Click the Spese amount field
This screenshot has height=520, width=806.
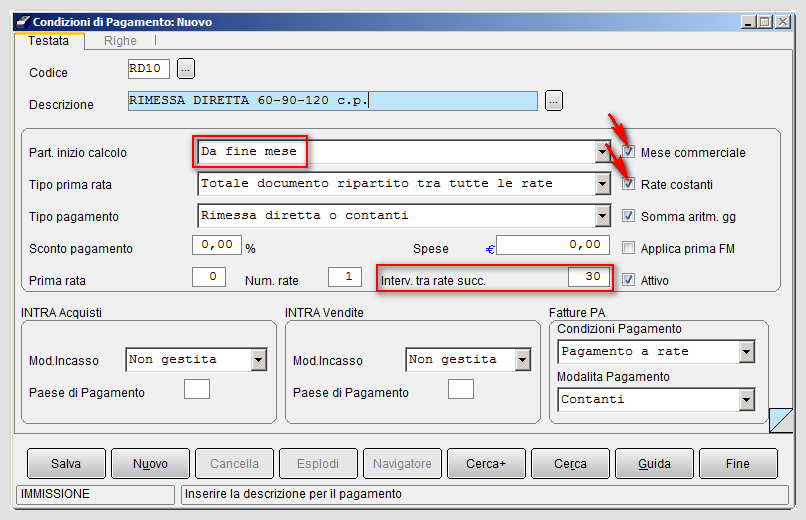[x=553, y=245]
